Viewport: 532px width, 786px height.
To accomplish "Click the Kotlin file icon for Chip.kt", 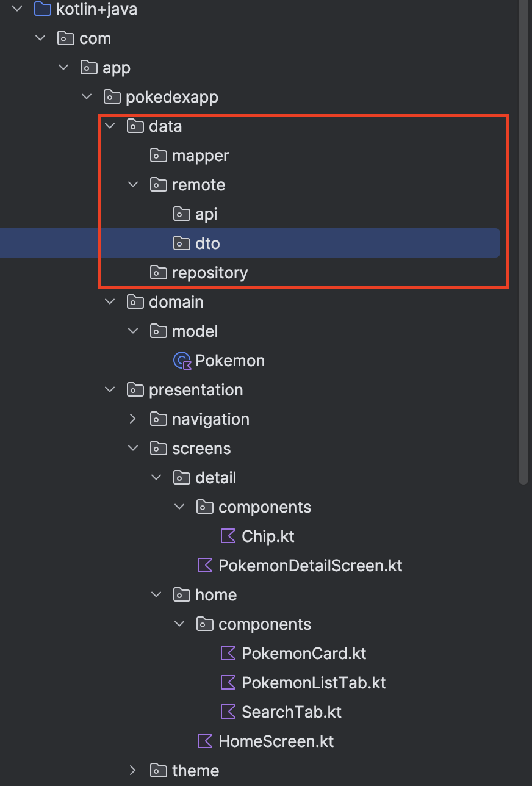I will (228, 536).
